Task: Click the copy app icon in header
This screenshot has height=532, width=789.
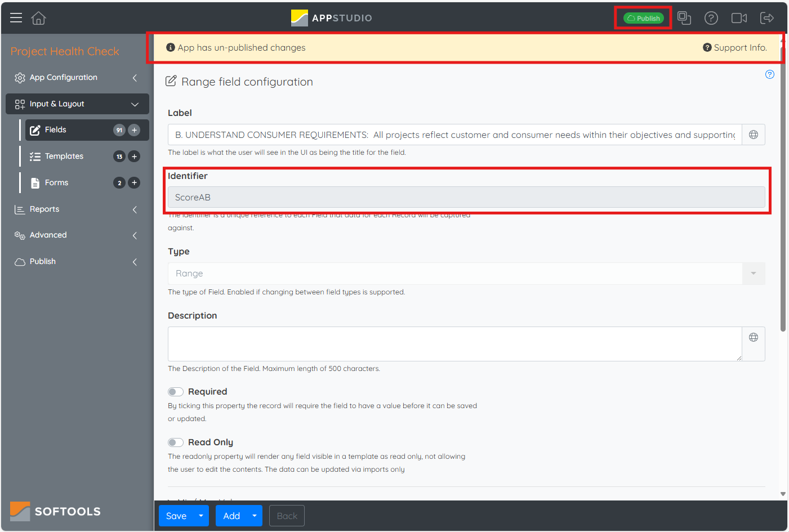Action: pos(684,18)
